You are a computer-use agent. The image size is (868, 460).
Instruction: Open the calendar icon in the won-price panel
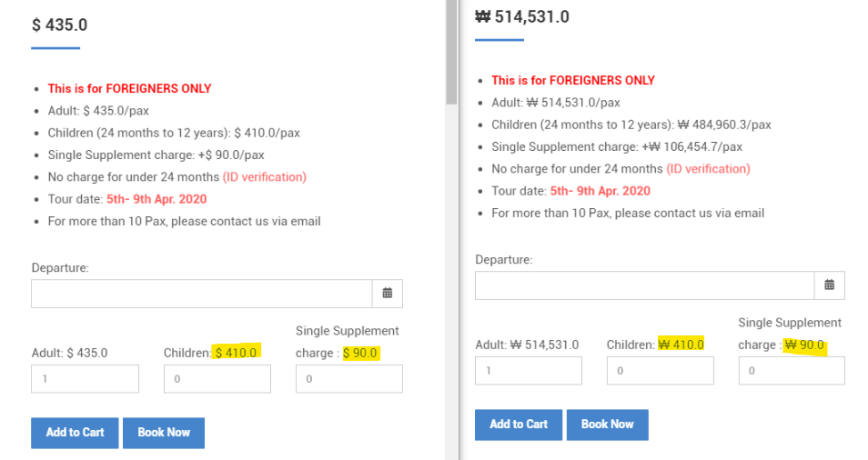pos(829,285)
